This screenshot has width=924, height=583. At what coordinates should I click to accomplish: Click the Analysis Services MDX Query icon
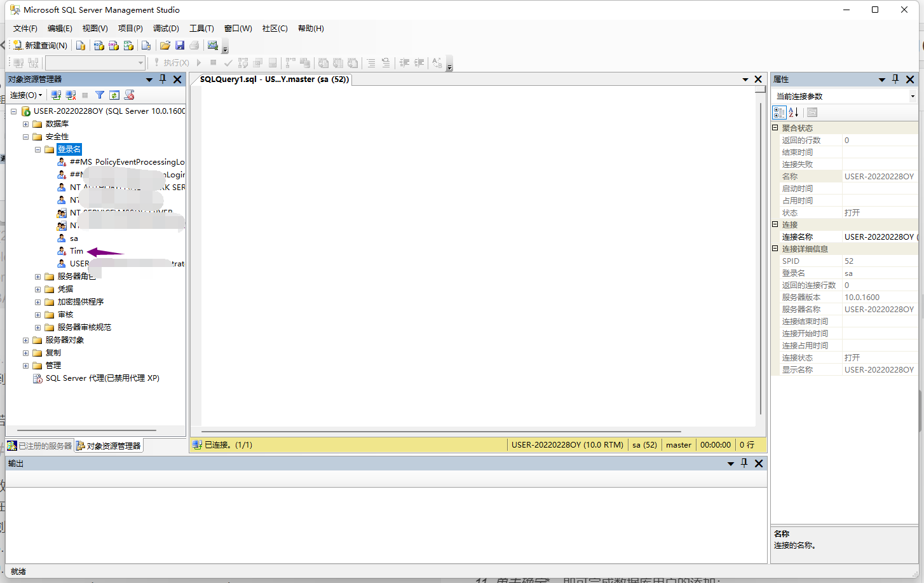pos(99,45)
